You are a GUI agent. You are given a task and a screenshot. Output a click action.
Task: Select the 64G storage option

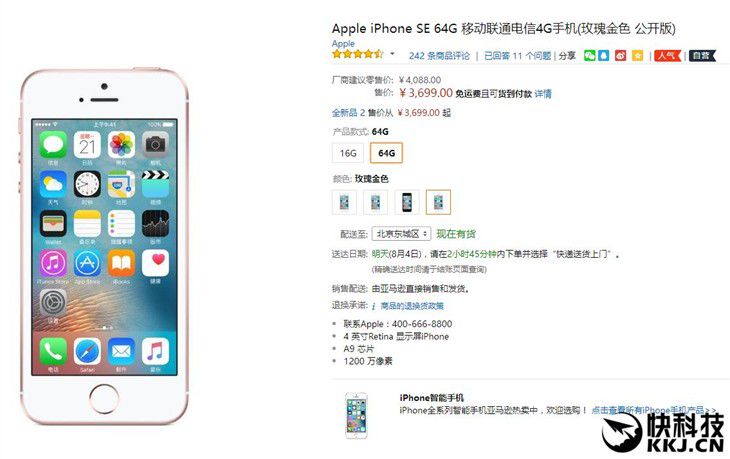[x=386, y=153]
